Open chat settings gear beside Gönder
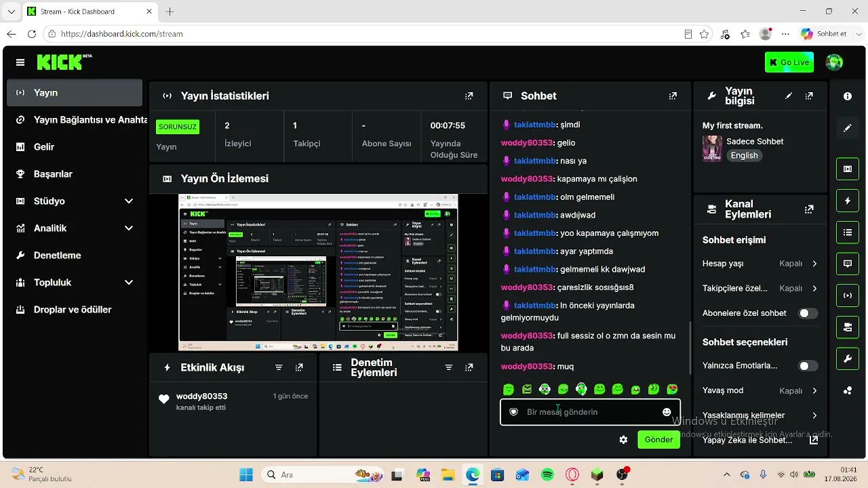The image size is (868, 488). [x=623, y=440]
